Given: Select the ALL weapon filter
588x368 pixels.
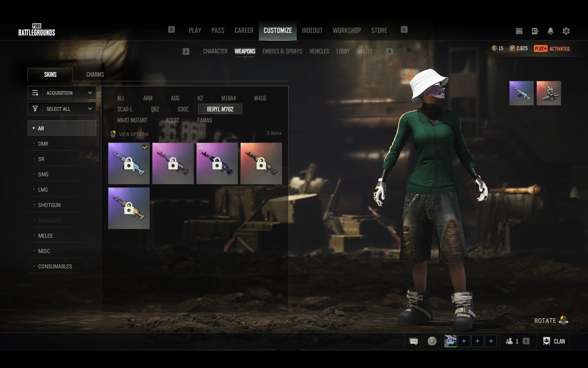Looking at the screenshot, I should pos(121,98).
